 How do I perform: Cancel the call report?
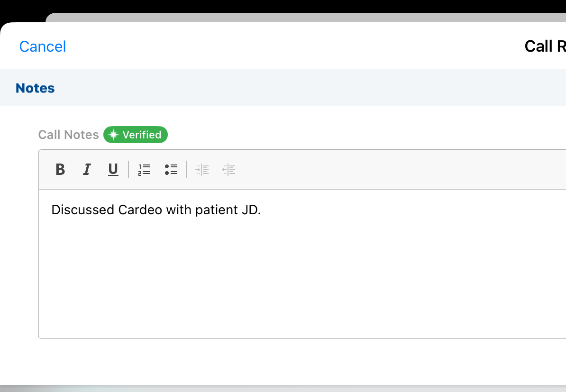(43, 46)
